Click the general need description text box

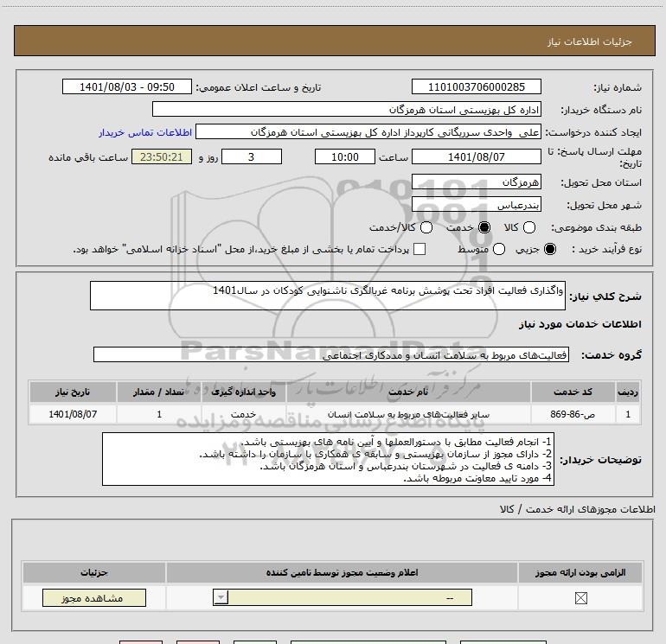[328, 296]
